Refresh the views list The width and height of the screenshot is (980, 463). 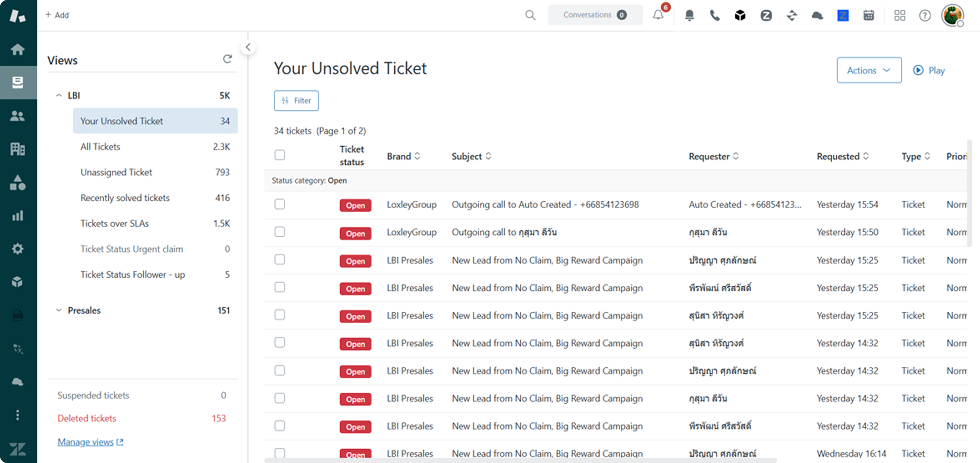pyautogui.click(x=227, y=59)
